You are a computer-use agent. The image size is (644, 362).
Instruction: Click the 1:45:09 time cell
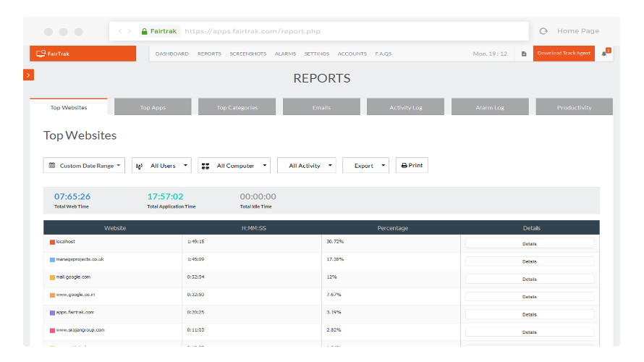tap(196, 259)
